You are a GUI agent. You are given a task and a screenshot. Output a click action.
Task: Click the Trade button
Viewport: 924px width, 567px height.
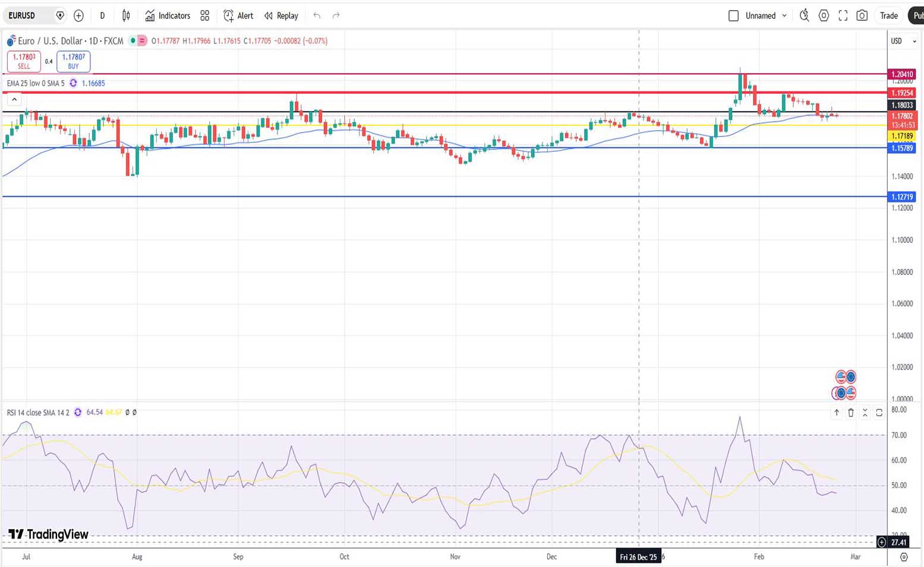point(888,16)
